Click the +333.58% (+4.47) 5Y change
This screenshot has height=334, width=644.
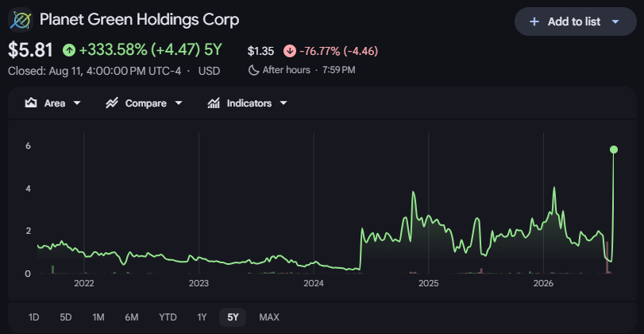pos(150,51)
